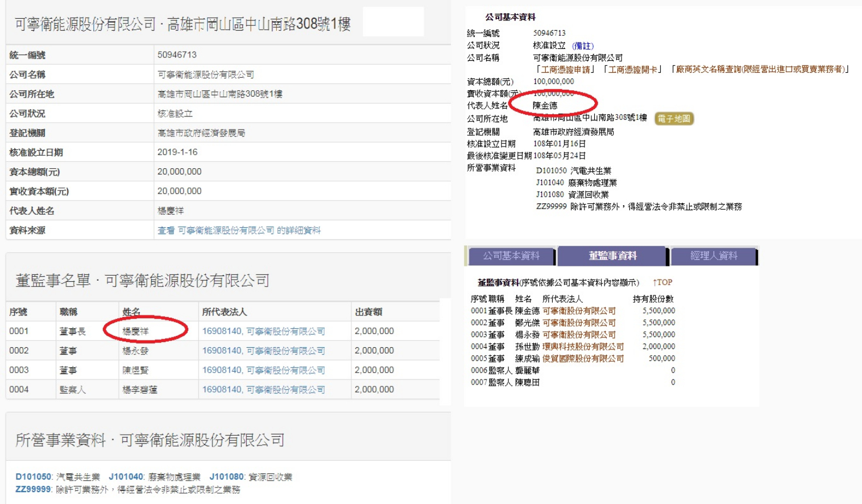
Task: Switch to the 公司基本資料 tab
Action: click(x=511, y=256)
